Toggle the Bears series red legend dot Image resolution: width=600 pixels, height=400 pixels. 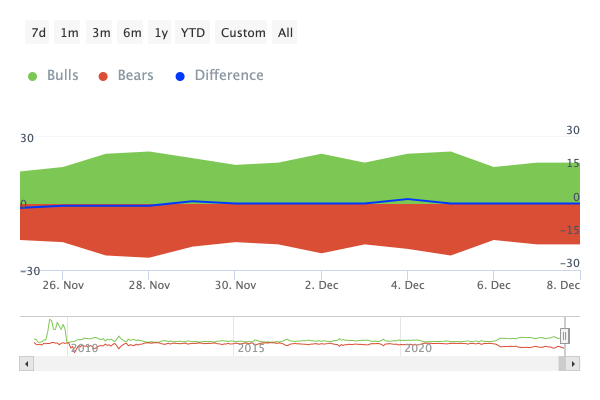coord(103,77)
